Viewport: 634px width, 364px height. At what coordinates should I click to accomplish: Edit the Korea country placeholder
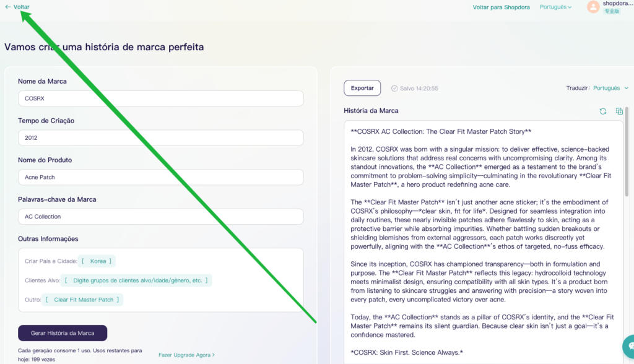tap(98, 261)
